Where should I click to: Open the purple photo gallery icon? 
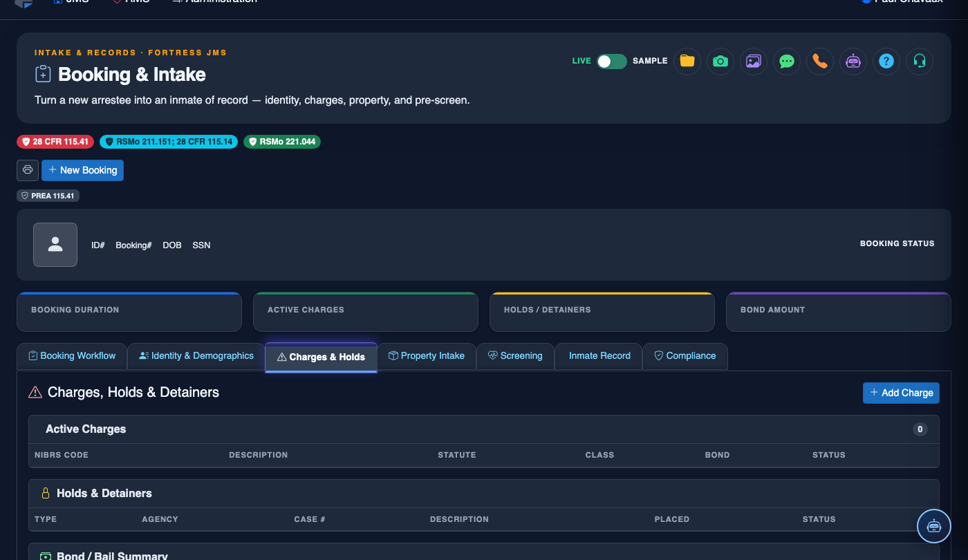coord(754,61)
